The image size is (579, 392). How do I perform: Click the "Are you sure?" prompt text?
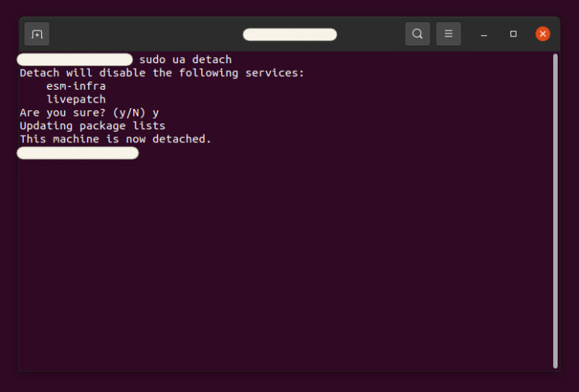click(x=62, y=113)
